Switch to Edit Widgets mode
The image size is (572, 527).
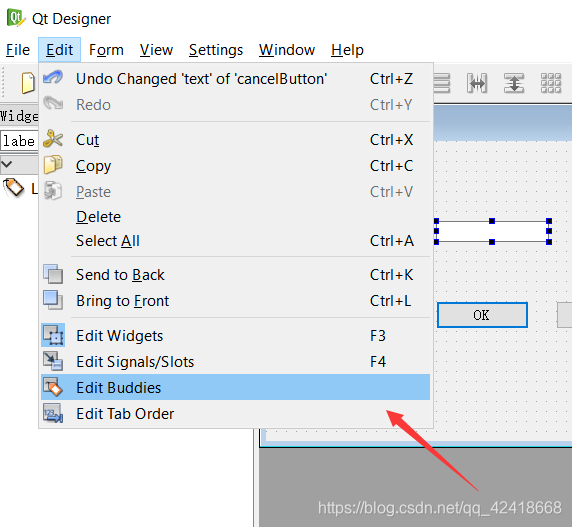236,336
